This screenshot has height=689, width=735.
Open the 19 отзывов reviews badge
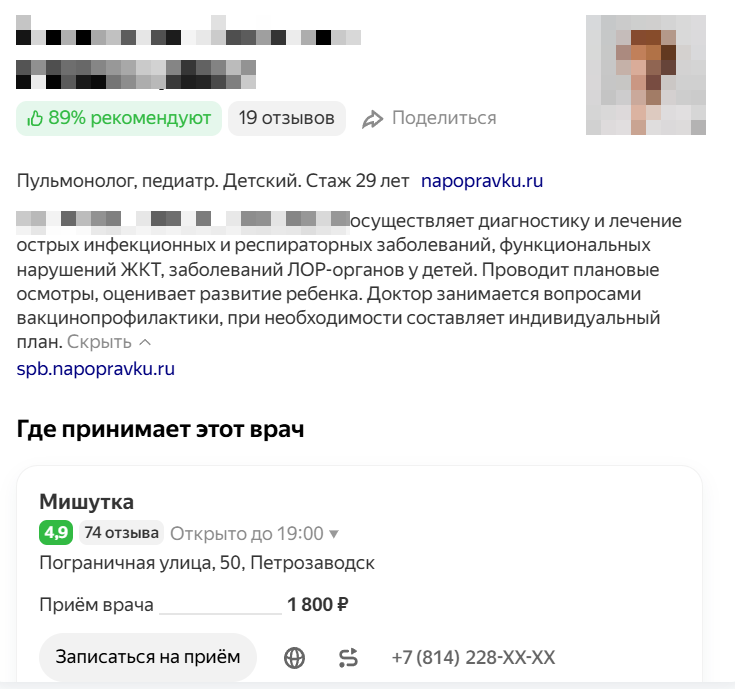286,118
